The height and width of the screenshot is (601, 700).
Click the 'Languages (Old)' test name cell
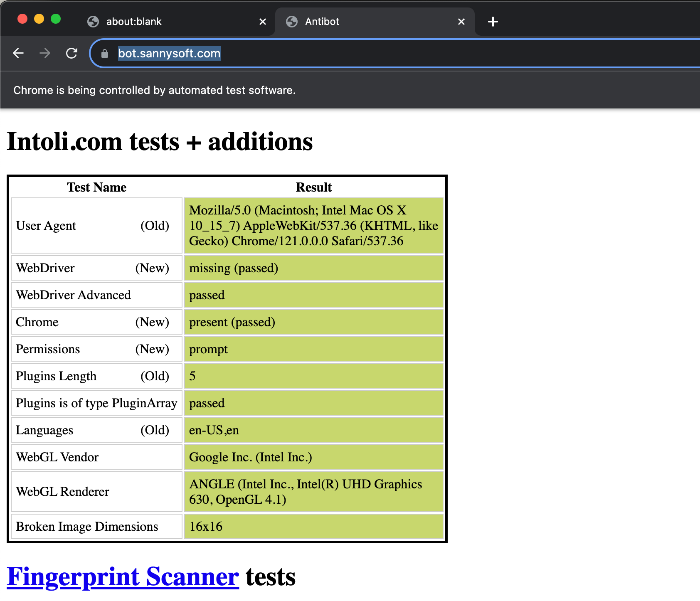[x=96, y=430]
